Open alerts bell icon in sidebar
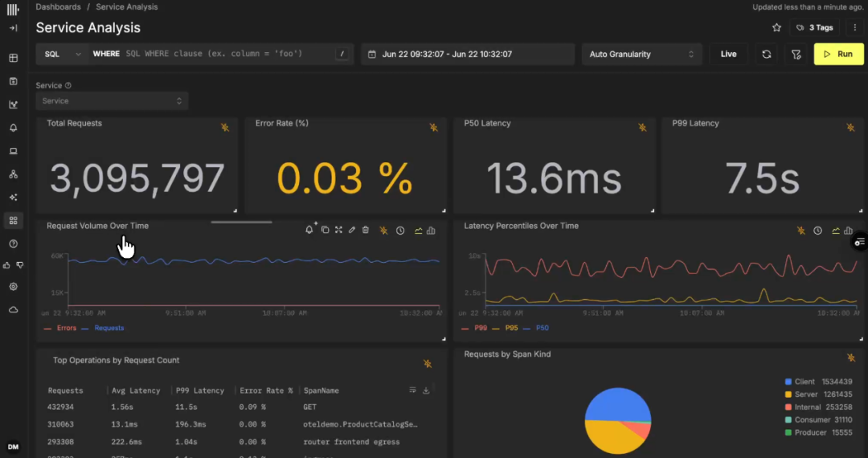The height and width of the screenshot is (458, 868). coord(14,128)
